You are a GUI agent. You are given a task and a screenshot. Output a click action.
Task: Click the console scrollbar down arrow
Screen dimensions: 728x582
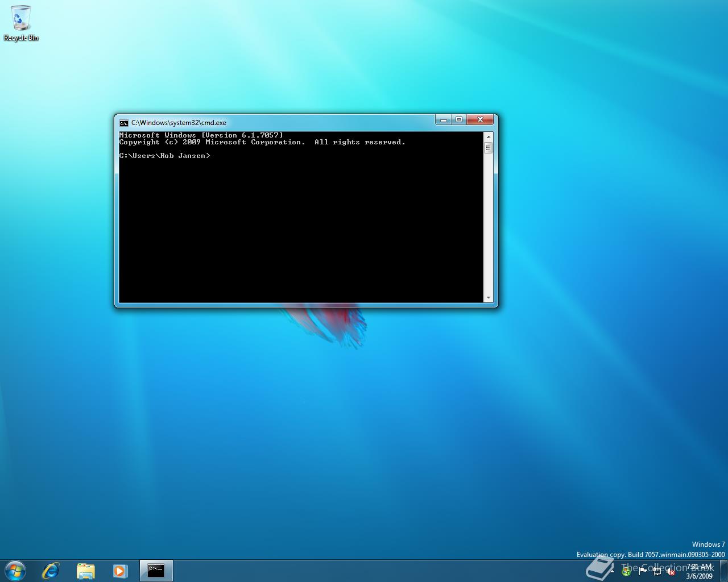[488, 298]
